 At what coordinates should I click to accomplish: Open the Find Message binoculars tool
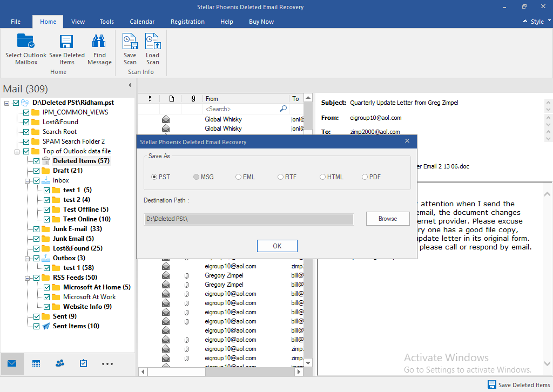pyautogui.click(x=99, y=41)
